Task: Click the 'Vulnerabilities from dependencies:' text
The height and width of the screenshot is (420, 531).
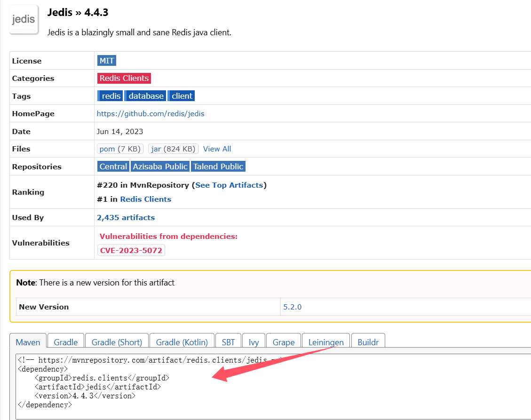Action: tap(169, 237)
